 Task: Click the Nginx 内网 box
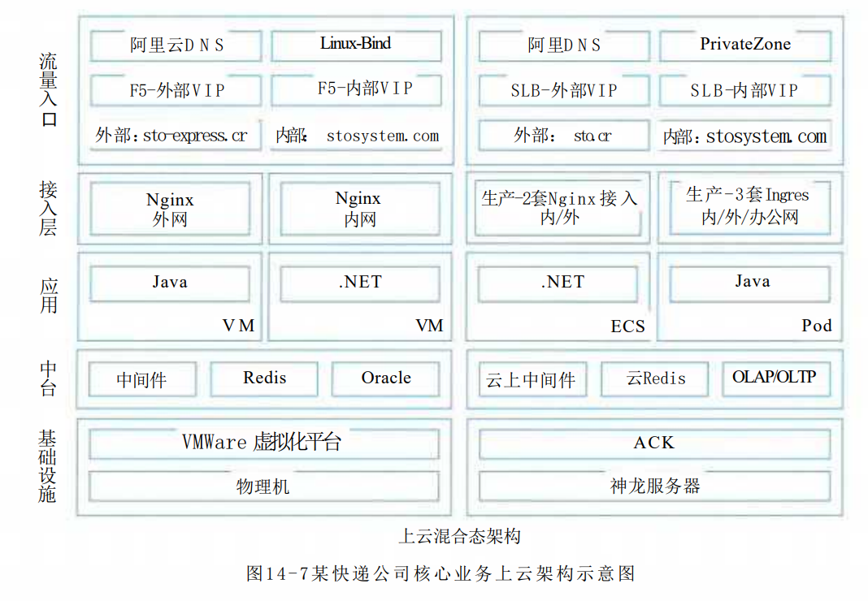pos(360,210)
